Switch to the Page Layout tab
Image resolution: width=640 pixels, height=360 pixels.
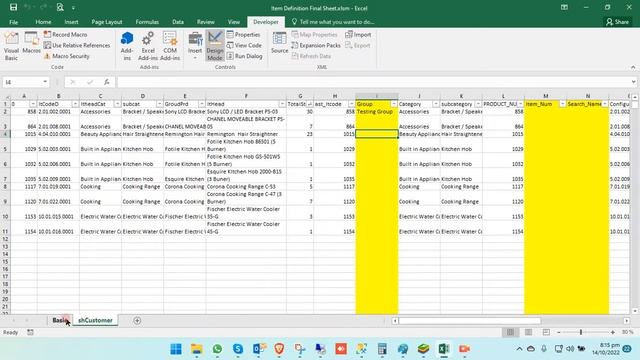coord(107,22)
